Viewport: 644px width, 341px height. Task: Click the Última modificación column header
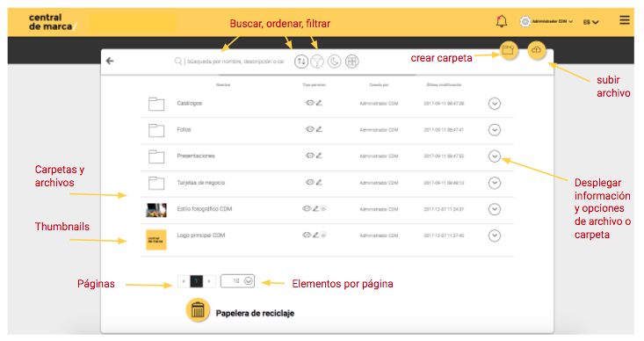[444, 85]
